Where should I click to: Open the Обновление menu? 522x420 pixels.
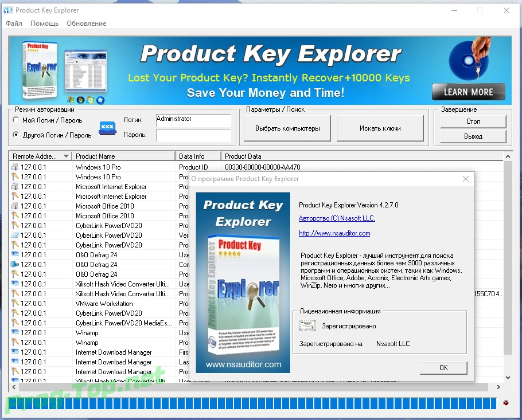86,23
